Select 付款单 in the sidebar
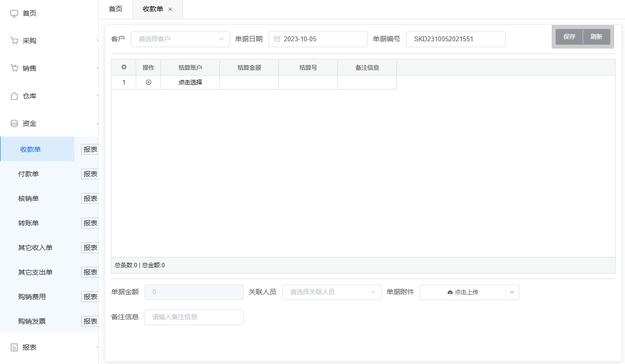Image resolution: width=625 pixels, height=364 pixels. tap(29, 174)
